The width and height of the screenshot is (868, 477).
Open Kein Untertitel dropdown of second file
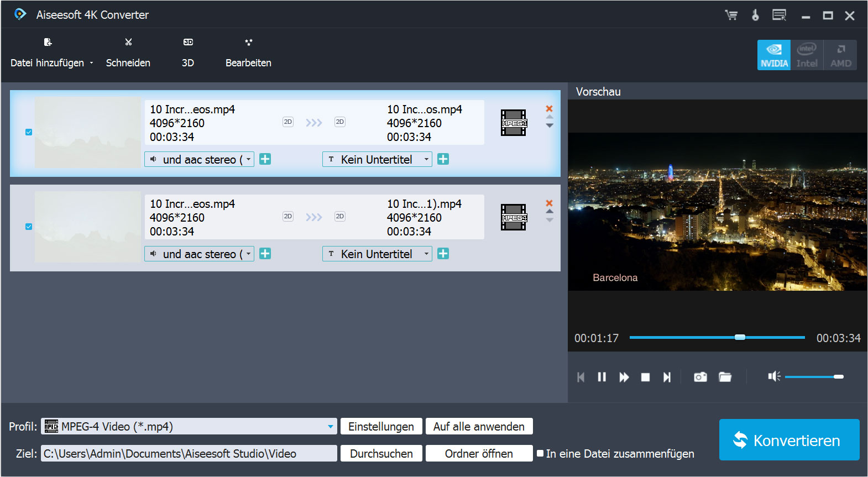(377, 254)
